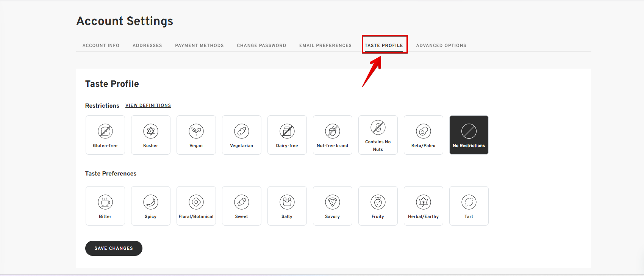
Task: Choose the Bitter coffee cup icon
Action: [105, 202]
